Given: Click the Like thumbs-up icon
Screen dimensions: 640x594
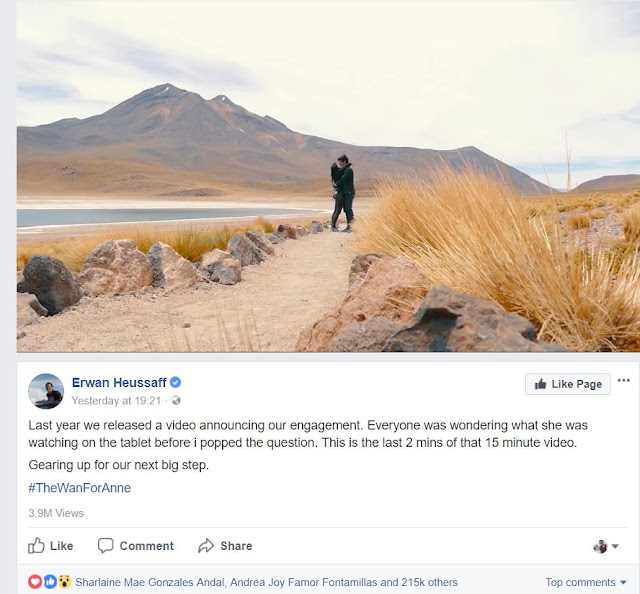Looking at the screenshot, I should pos(36,545).
